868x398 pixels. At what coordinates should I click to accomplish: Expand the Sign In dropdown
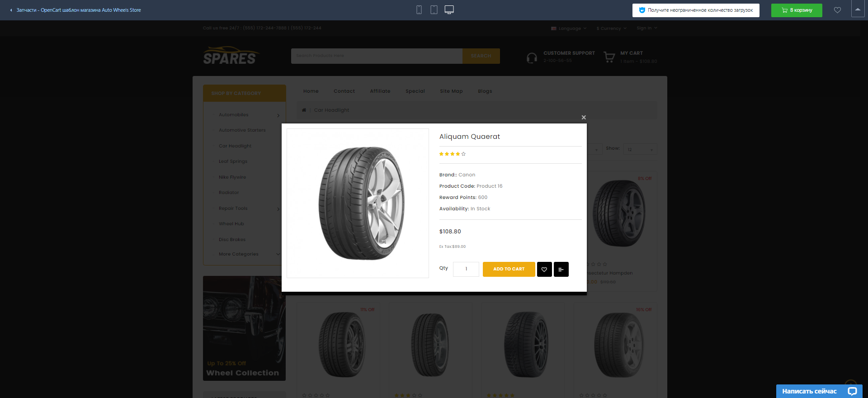[x=646, y=28]
